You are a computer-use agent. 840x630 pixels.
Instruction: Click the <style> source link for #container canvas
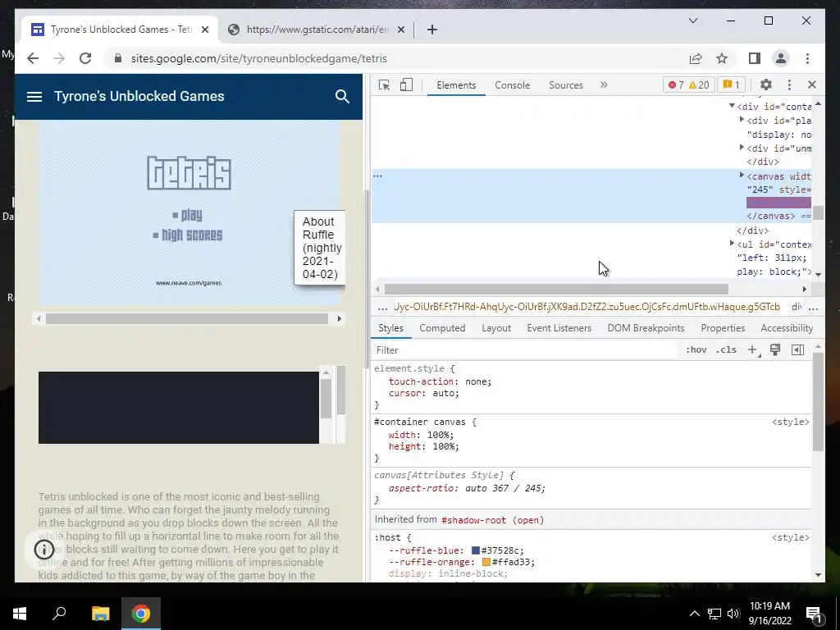pos(790,422)
